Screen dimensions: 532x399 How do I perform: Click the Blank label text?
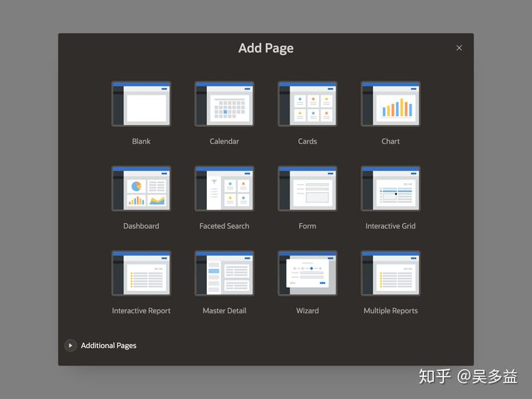[x=141, y=141]
